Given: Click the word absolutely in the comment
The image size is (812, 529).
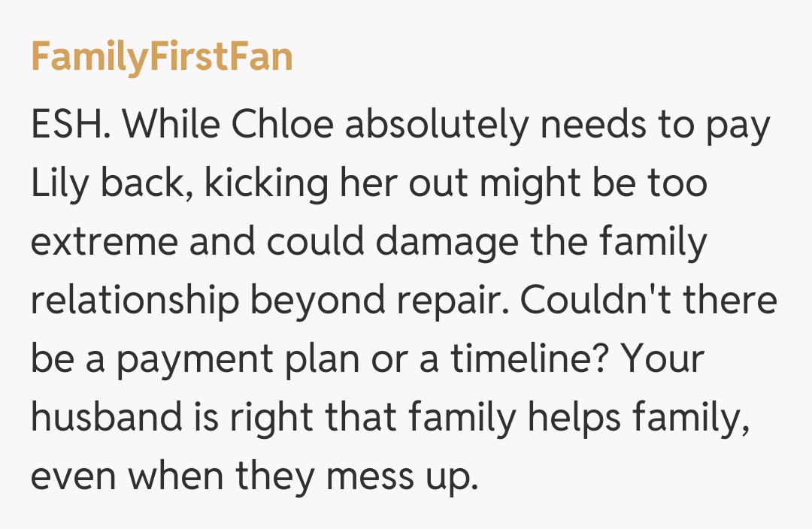Looking at the screenshot, I should [x=437, y=126].
